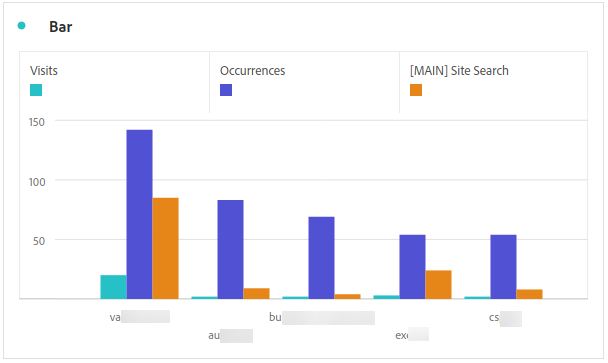Click the purple Occurrences bar for 'au'
The width and height of the screenshot is (608, 363).
[231, 249]
